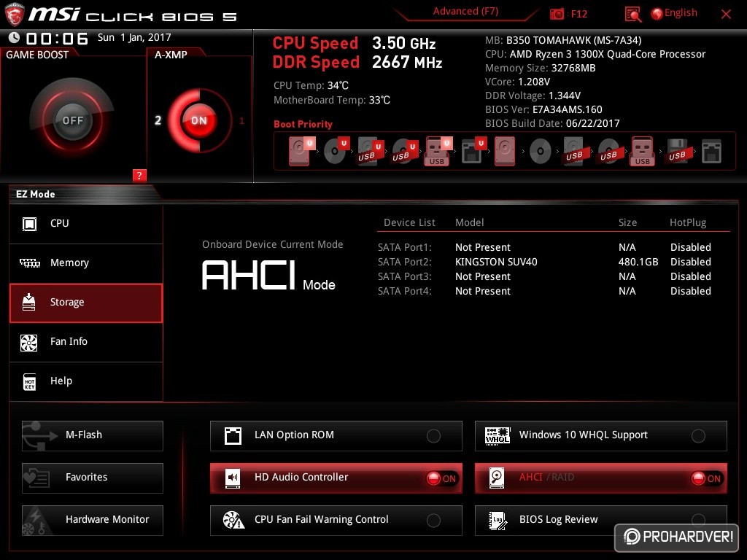The image size is (747, 560).
Task: Click the HotPlug column header
Action: pos(688,222)
